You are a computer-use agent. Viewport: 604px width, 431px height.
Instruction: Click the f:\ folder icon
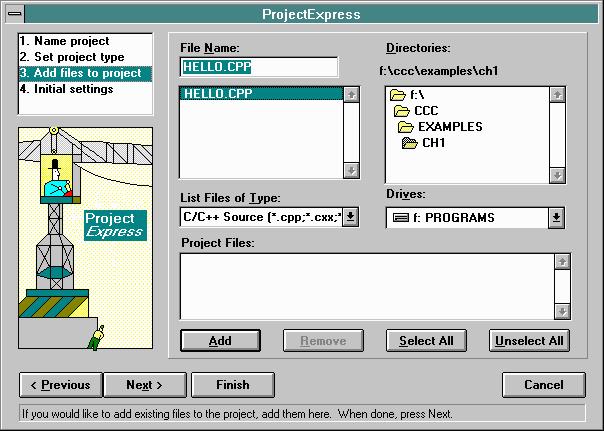point(398,95)
